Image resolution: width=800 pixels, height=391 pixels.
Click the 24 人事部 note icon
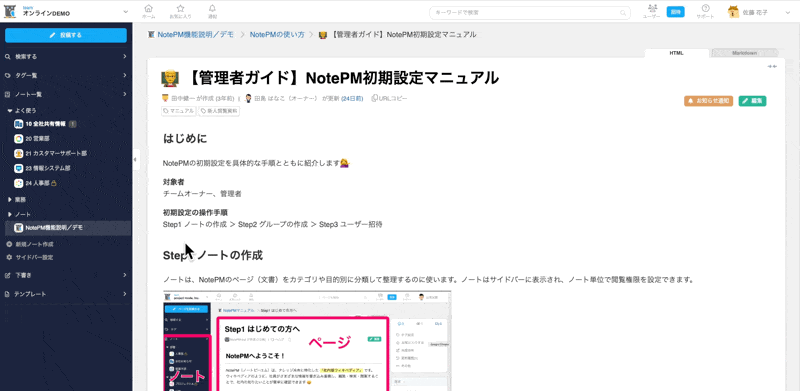point(18,183)
